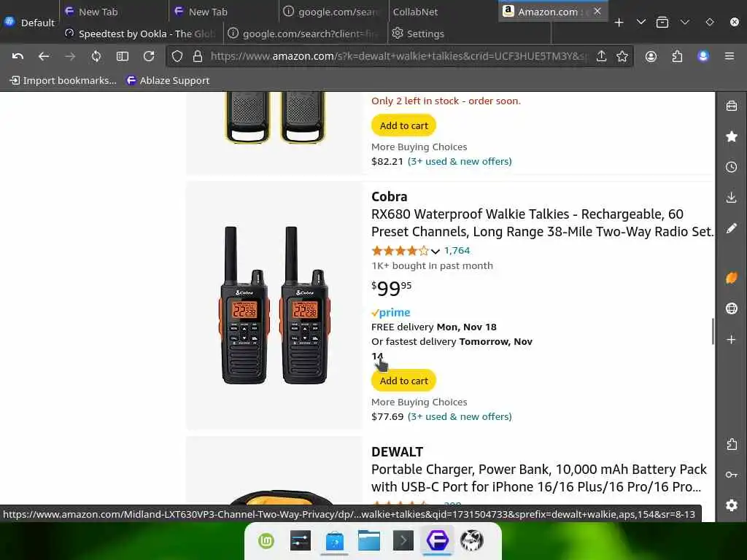Image resolution: width=747 pixels, height=560 pixels.
Task: Click the diamond icon in the tab bar
Action: coord(709,23)
